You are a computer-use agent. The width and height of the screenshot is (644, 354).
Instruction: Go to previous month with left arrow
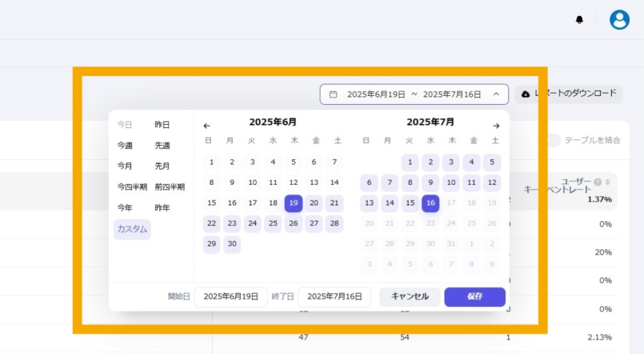click(206, 126)
